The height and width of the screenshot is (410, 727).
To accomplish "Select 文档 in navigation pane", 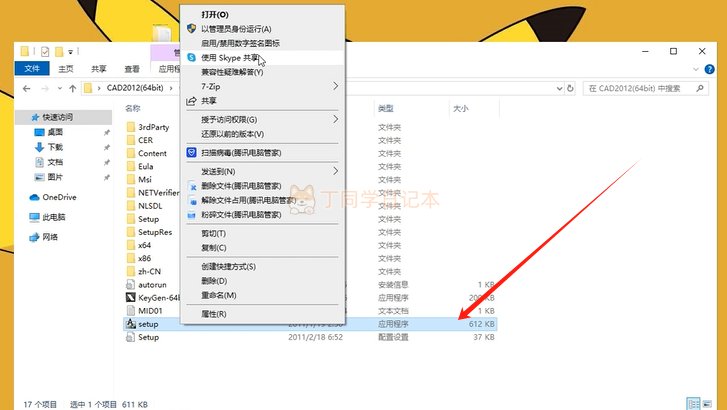I will pos(55,162).
